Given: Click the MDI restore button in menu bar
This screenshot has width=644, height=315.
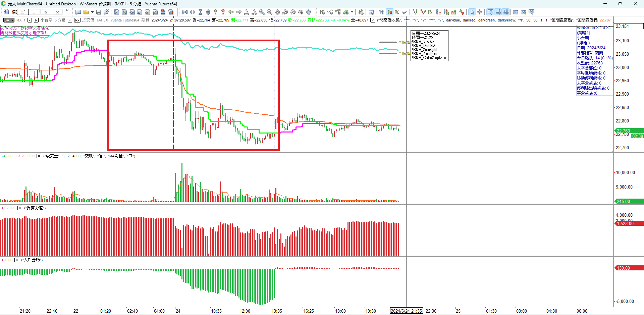Looking at the screenshot, I should (46, 12).
